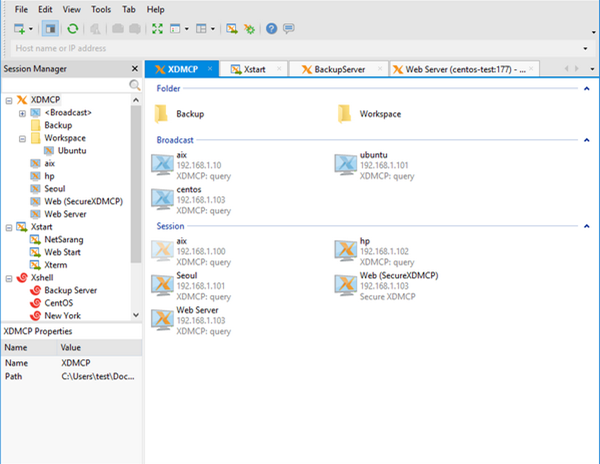Click the Session Manager search magnifier icon
Image resolution: width=600 pixels, height=464 pixels.
pos(135,85)
